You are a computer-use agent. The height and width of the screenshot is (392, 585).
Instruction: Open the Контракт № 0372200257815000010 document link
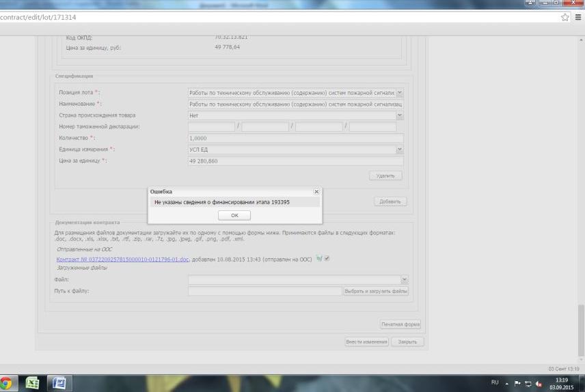[x=123, y=260]
